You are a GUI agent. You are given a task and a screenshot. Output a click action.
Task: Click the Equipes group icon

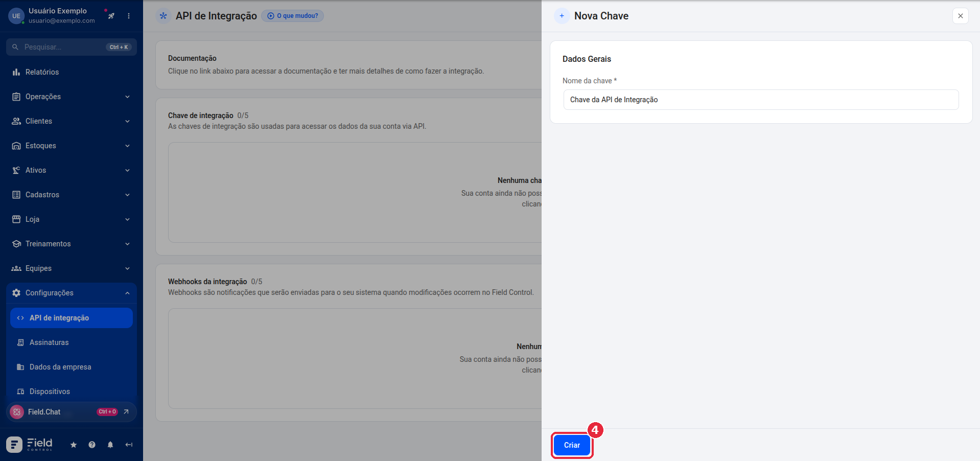pyautogui.click(x=16, y=268)
